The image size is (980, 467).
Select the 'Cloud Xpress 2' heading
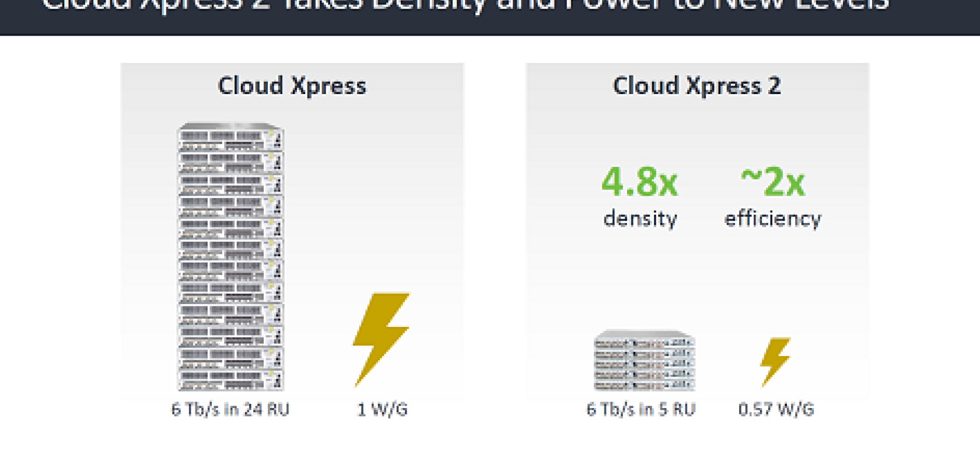pos(696,86)
